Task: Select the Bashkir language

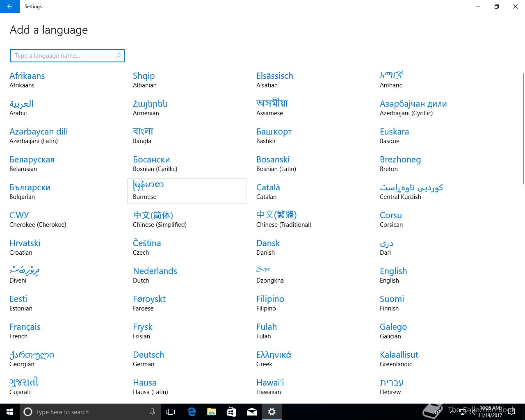Action: click(310, 136)
